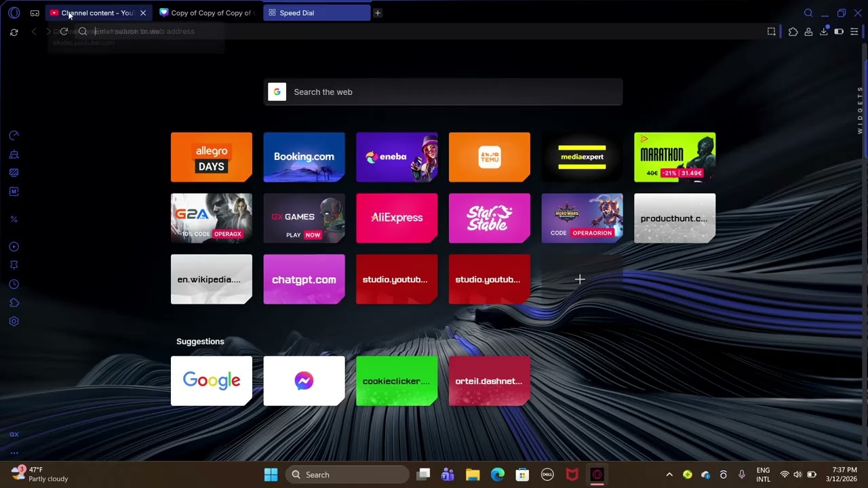The image size is (868, 488).
Task: Open the producthunt.c... speed dial tile
Action: point(675,218)
